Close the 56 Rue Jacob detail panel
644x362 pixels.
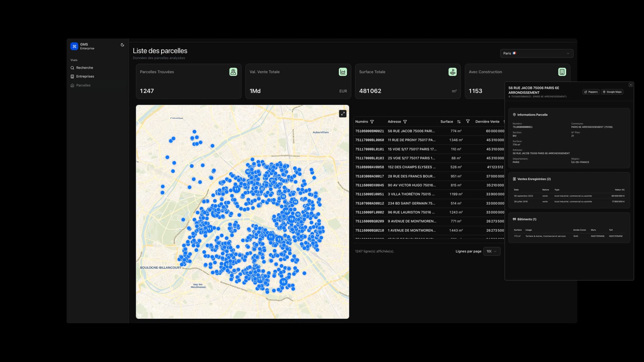631,85
